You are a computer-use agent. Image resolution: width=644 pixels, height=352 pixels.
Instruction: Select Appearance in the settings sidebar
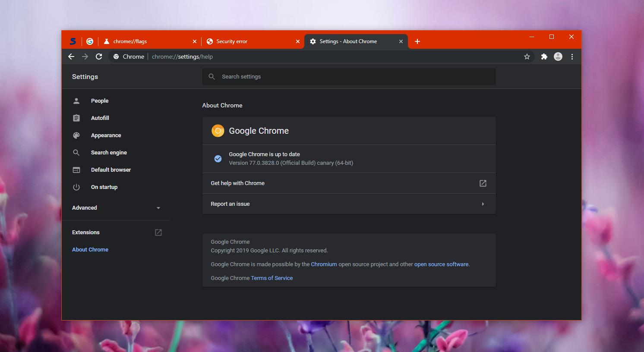click(x=106, y=135)
